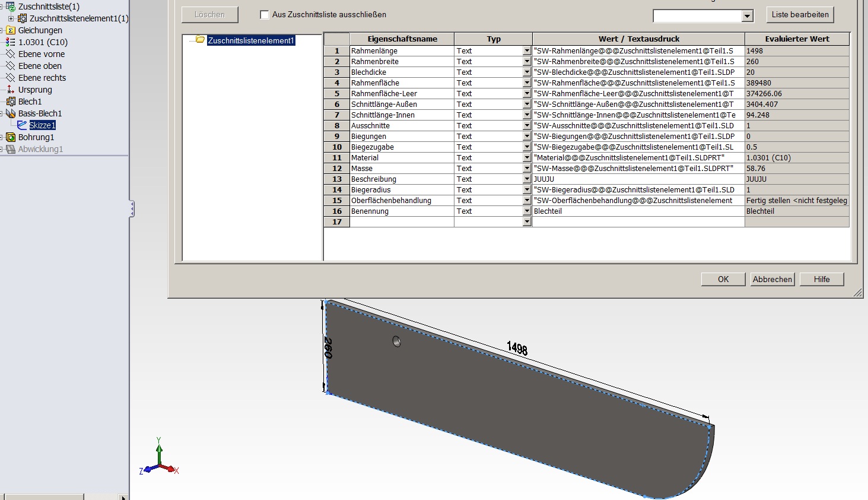Viewport: 868px width, 500px height.
Task: Click the Wert / Textausdruck column header
Action: 638,39
